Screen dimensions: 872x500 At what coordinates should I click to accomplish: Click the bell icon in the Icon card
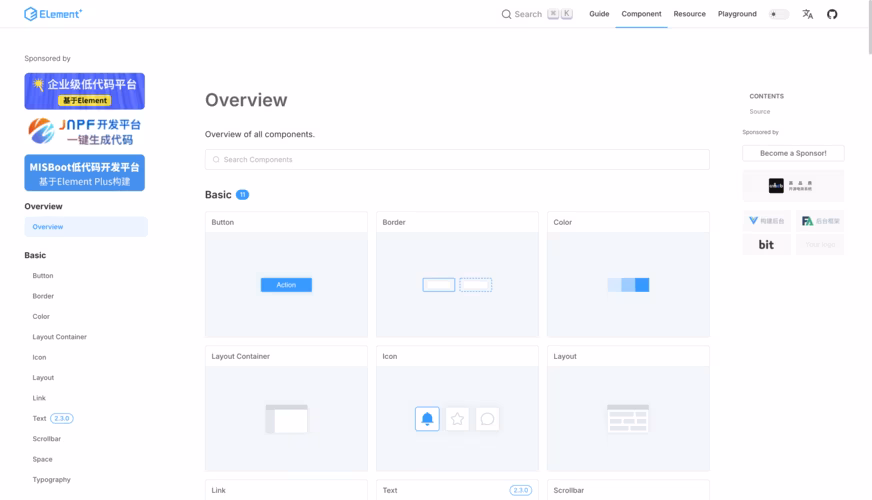pos(427,419)
